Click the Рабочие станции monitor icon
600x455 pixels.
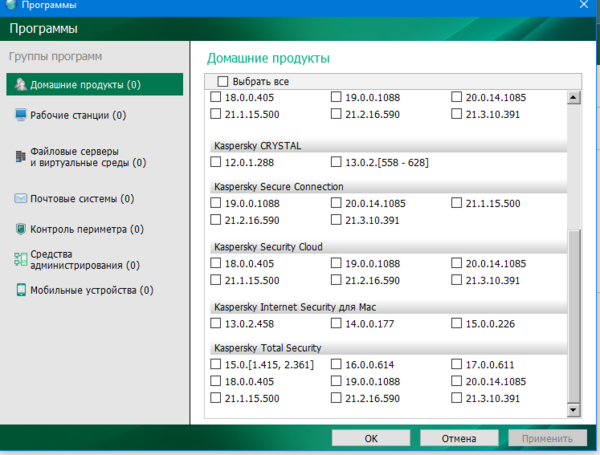(20, 115)
